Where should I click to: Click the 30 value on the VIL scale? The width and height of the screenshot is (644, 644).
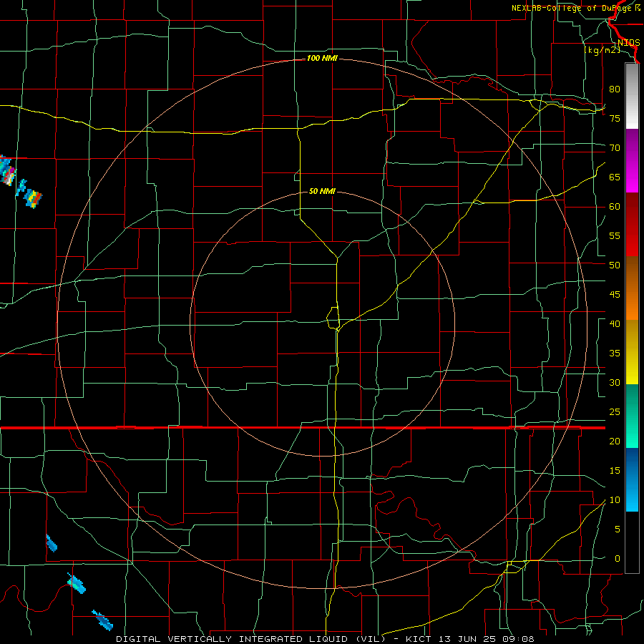point(615,382)
